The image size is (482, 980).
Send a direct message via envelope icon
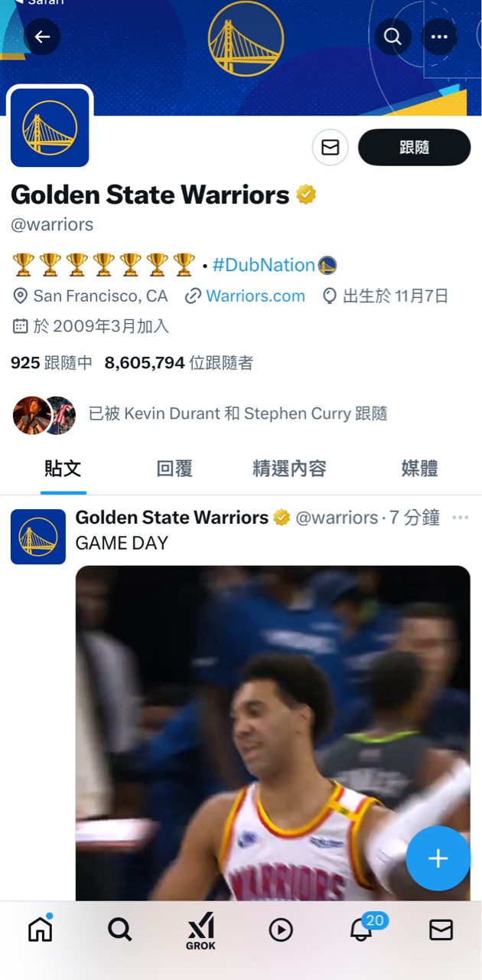coord(331,147)
